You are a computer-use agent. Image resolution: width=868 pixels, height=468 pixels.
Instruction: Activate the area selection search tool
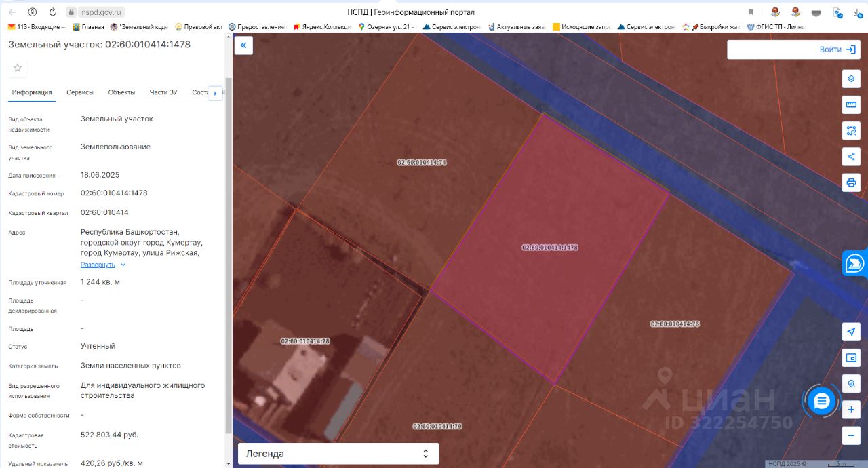[x=851, y=131]
